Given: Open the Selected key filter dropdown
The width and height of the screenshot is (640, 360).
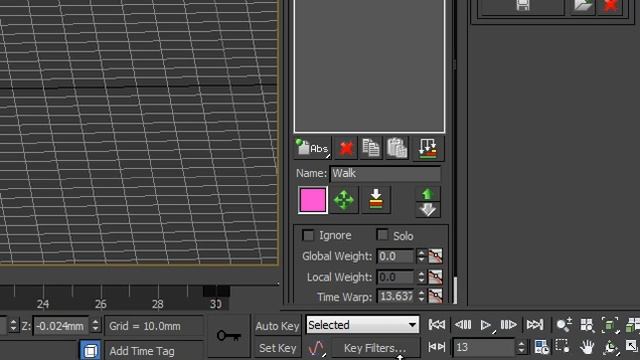Looking at the screenshot, I should click(362, 325).
